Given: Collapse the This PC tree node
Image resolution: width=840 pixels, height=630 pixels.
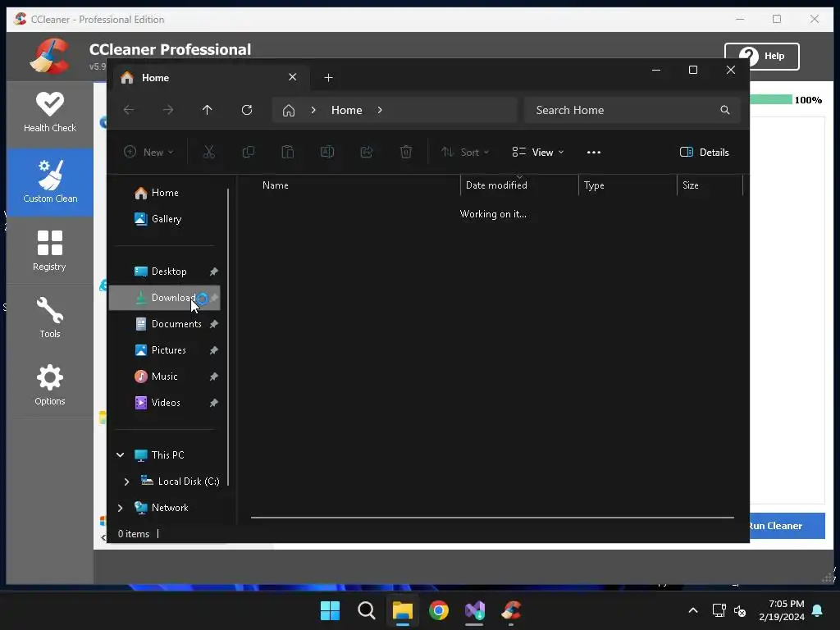Looking at the screenshot, I should (x=120, y=455).
